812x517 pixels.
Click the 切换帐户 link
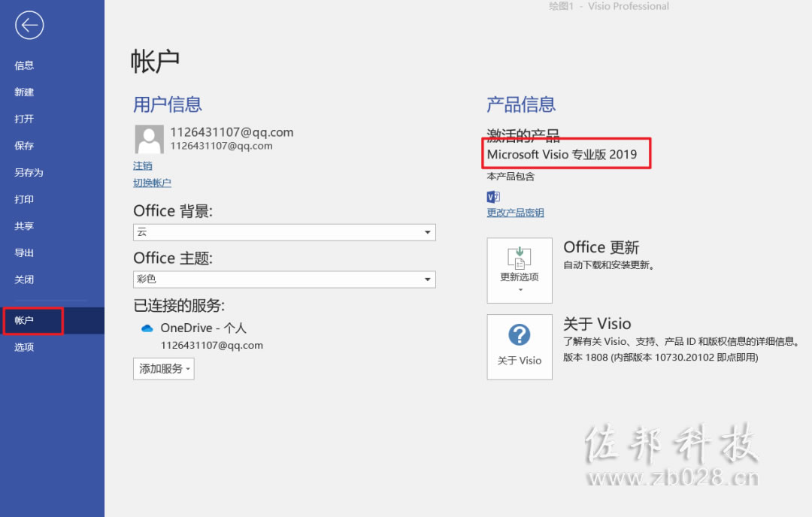click(152, 183)
